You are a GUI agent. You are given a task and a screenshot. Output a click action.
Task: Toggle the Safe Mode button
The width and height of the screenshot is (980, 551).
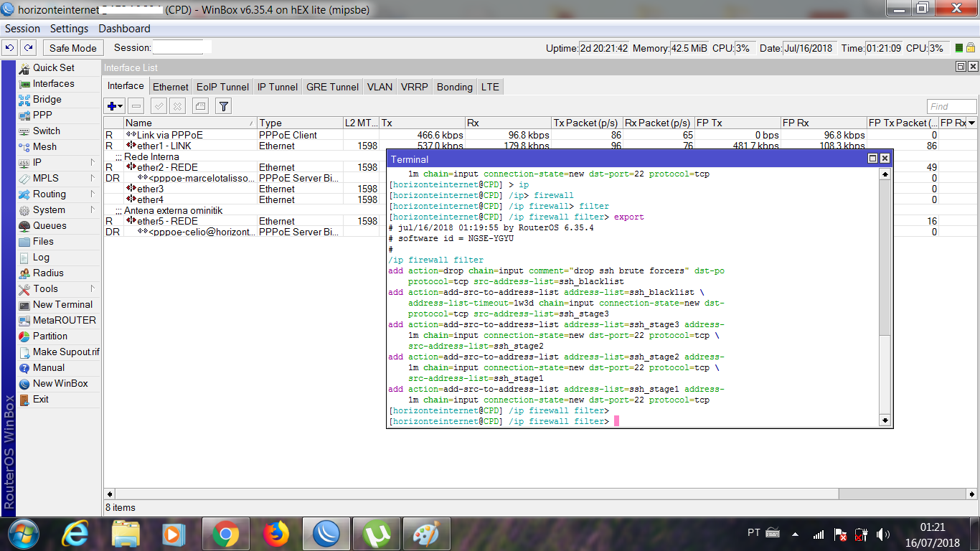[x=73, y=48]
